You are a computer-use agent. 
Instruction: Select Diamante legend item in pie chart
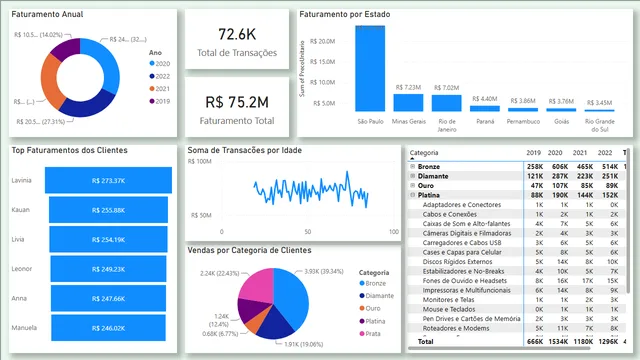click(x=376, y=296)
